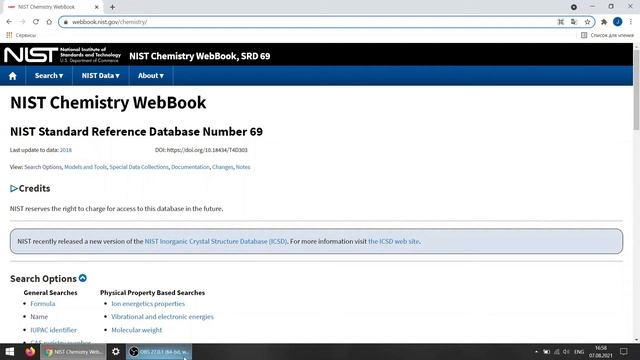640x360 pixels.
Task: Open the notification center icon
Action: tap(624, 351)
